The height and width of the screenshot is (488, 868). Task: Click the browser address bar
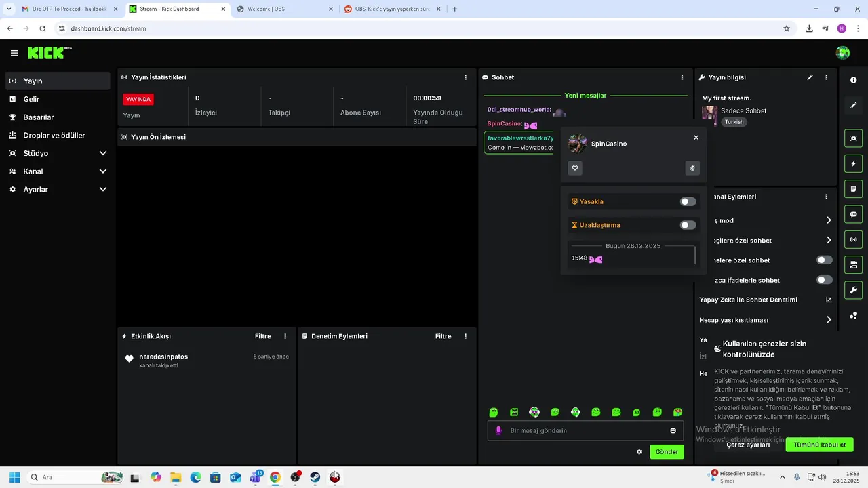420,28
